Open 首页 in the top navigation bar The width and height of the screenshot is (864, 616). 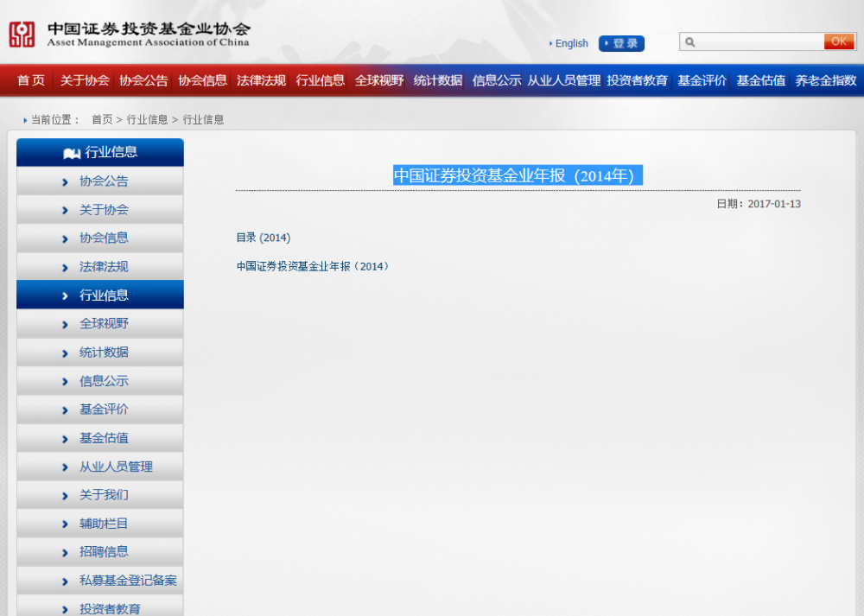pyautogui.click(x=31, y=80)
